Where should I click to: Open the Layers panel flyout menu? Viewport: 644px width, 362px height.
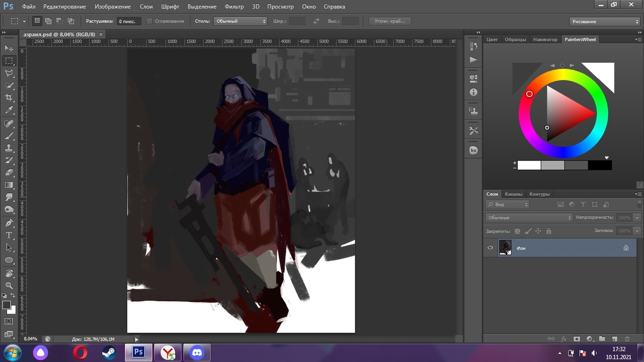click(x=638, y=194)
